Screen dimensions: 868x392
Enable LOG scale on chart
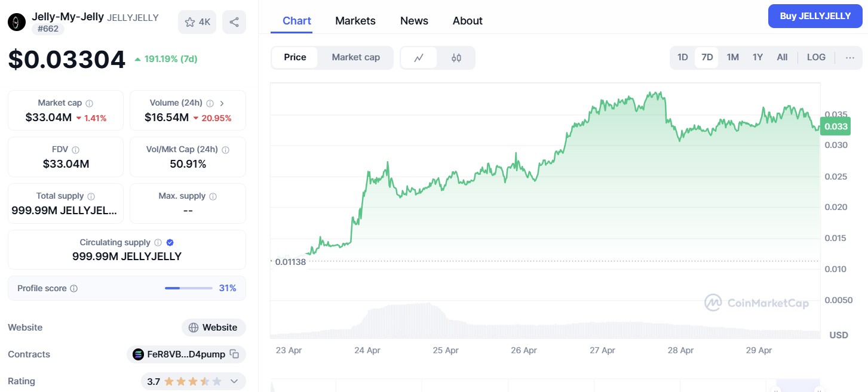(x=816, y=57)
